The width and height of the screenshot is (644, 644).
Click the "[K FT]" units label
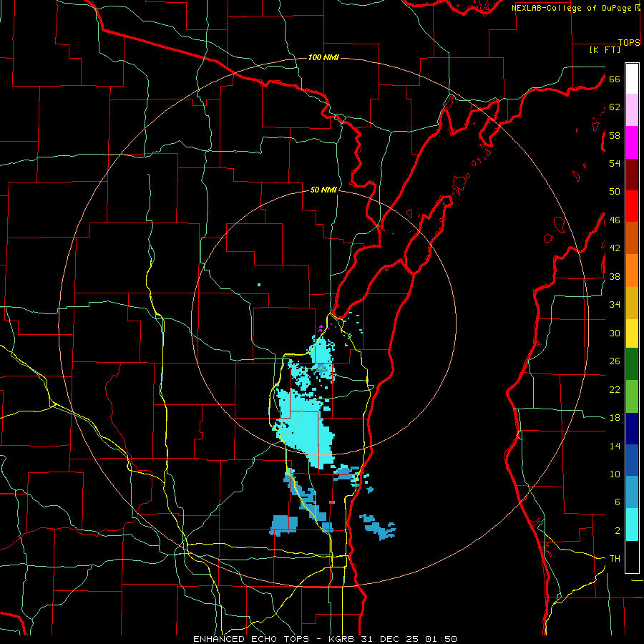(605, 49)
